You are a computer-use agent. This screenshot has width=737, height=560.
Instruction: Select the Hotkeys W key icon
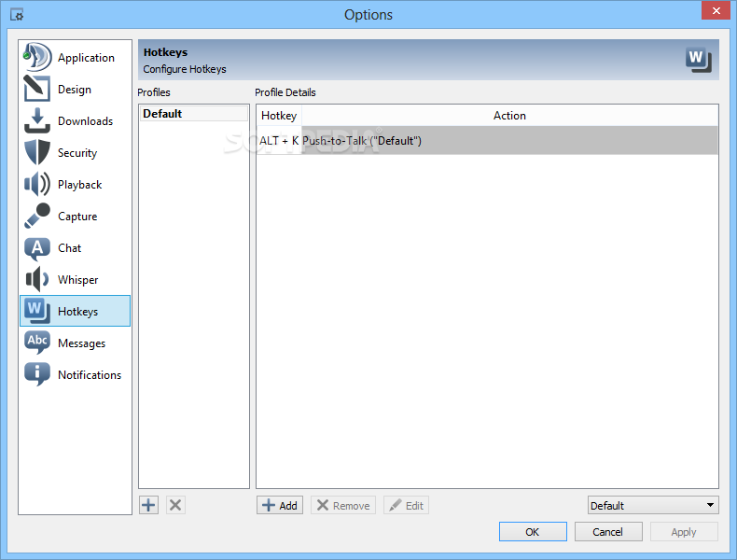click(x=37, y=310)
